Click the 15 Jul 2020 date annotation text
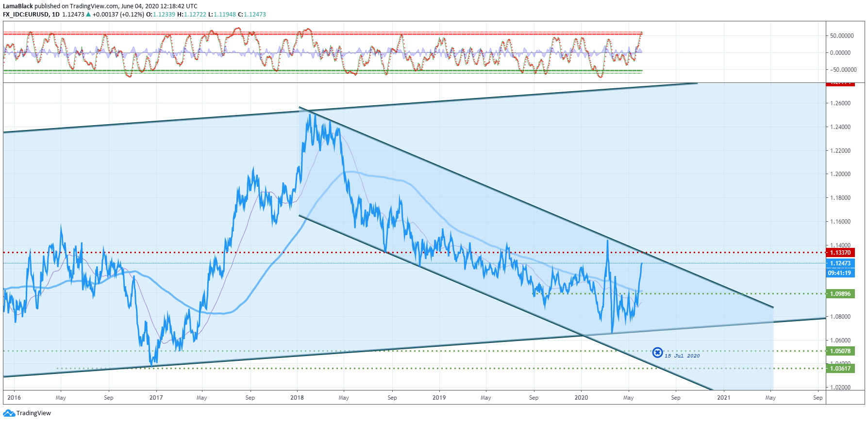 (x=682, y=356)
